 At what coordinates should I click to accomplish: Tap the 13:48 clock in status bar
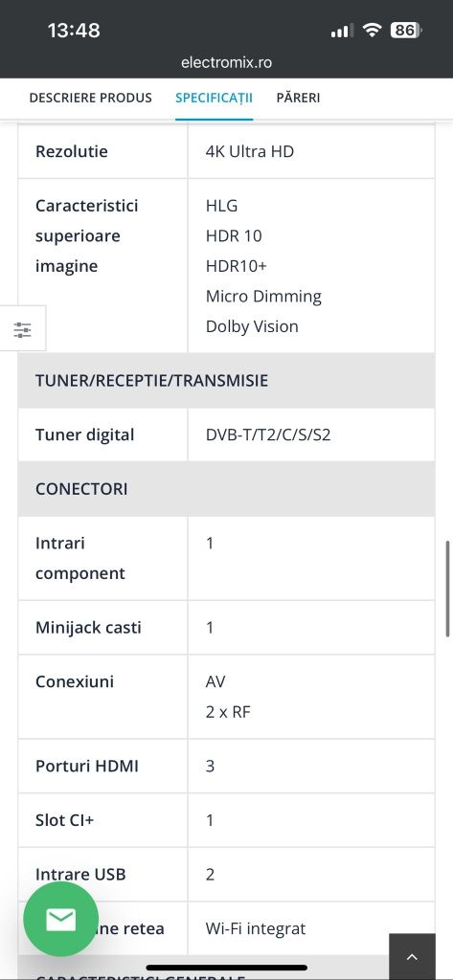point(74,30)
